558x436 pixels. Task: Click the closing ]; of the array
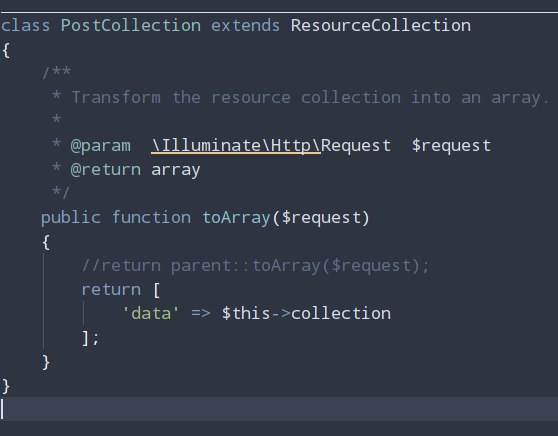[90, 338]
